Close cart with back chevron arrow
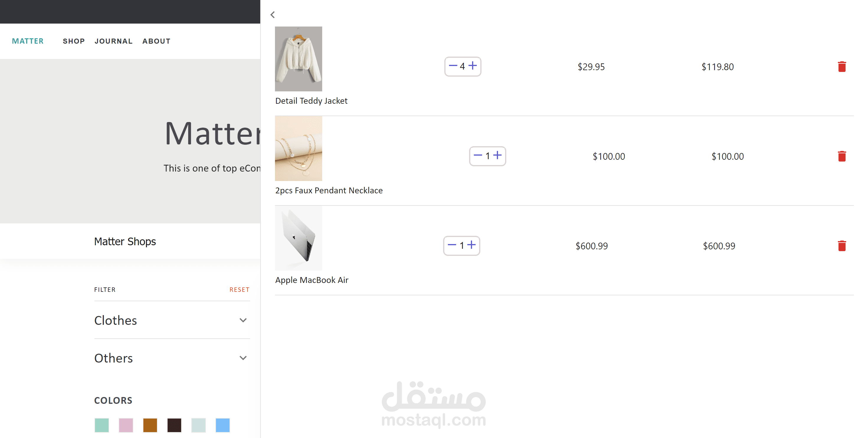The width and height of the screenshot is (868, 438). tap(273, 14)
